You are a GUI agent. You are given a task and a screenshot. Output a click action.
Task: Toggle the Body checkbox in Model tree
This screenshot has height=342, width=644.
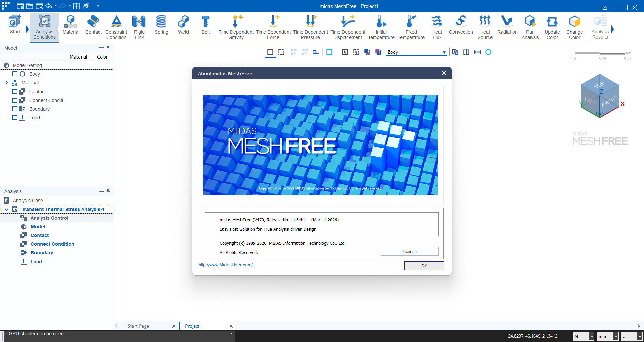(x=15, y=74)
